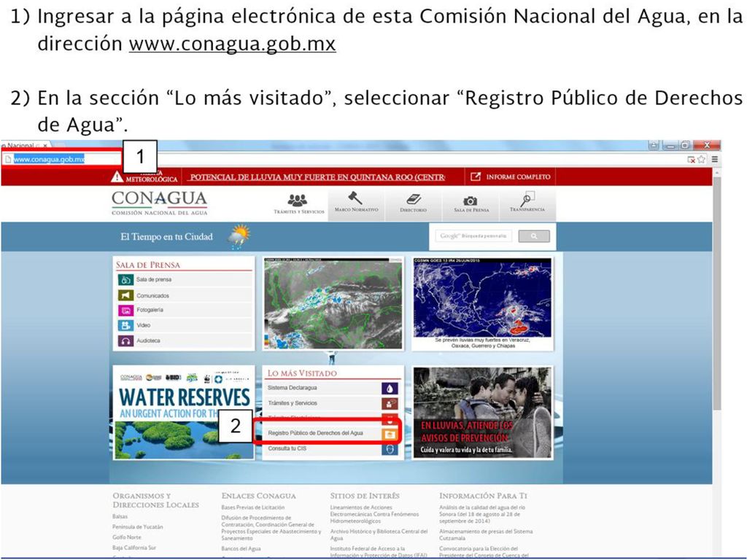
Task: Open Análisis de calidad del agua río Sonora
Action: 482,514
